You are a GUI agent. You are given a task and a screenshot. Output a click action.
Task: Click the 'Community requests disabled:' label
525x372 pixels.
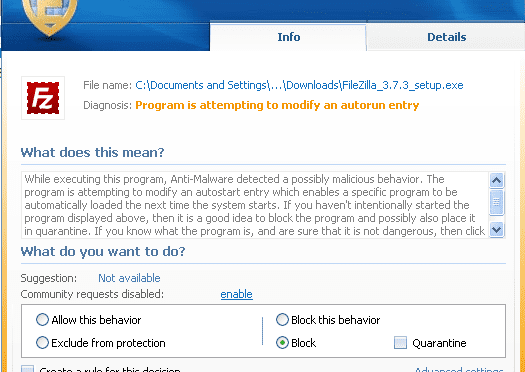[x=92, y=294]
